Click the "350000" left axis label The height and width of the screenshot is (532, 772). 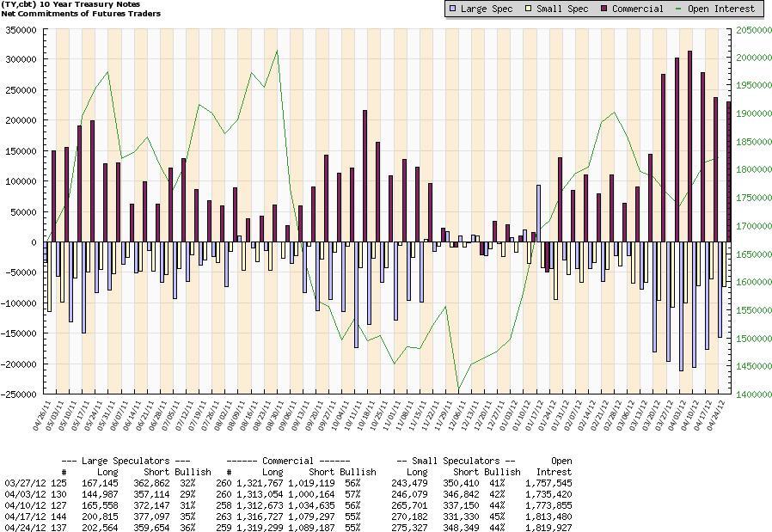(x=21, y=30)
